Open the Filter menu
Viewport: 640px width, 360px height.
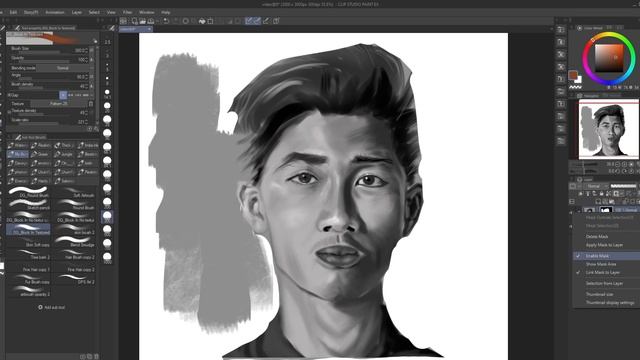[x=127, y=12]
